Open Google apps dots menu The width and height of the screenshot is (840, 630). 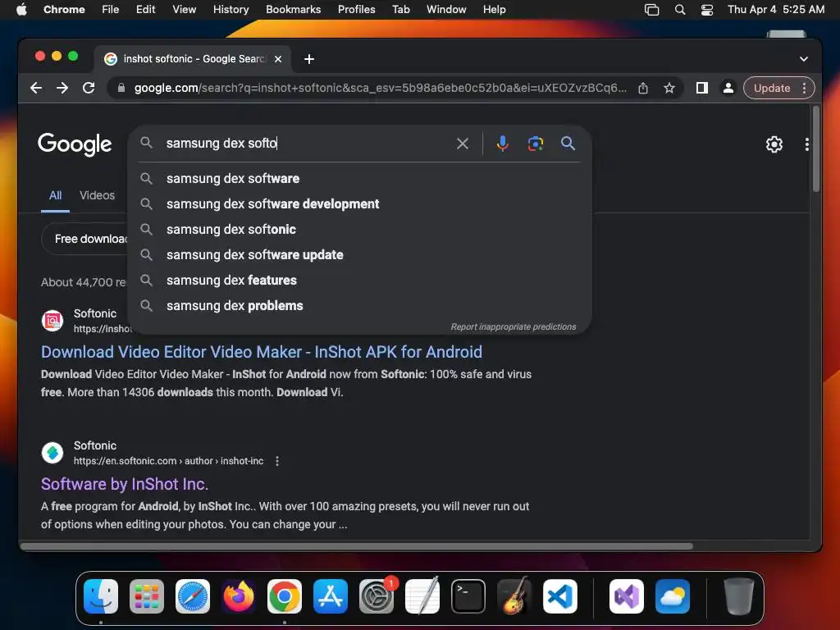click(x=807, y=144)
